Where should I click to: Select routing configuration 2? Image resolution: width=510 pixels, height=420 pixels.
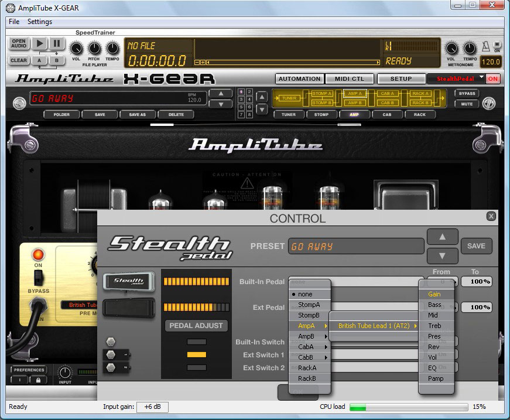click(x=249, y=92)
